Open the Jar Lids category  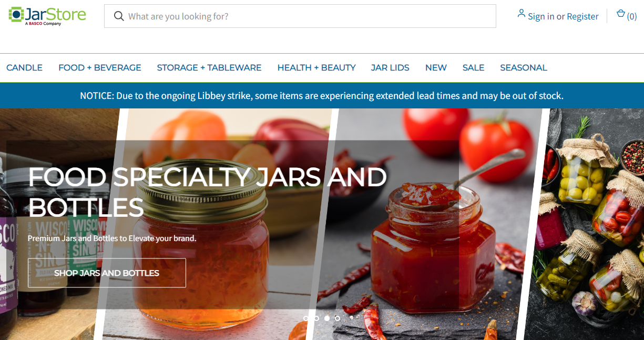(390, 68)
